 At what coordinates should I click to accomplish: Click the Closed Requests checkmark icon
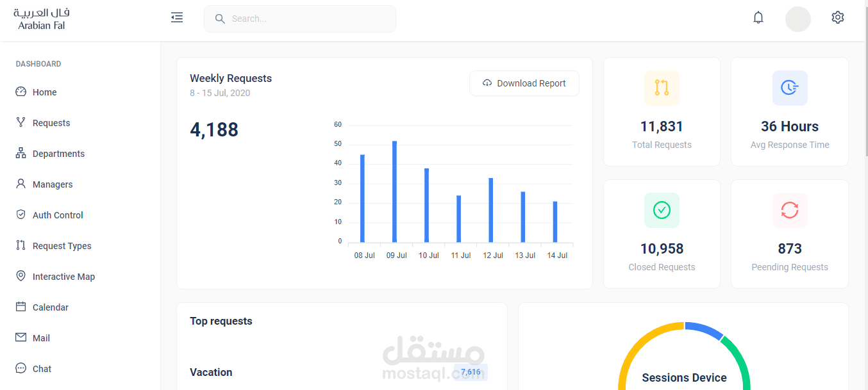662,210
